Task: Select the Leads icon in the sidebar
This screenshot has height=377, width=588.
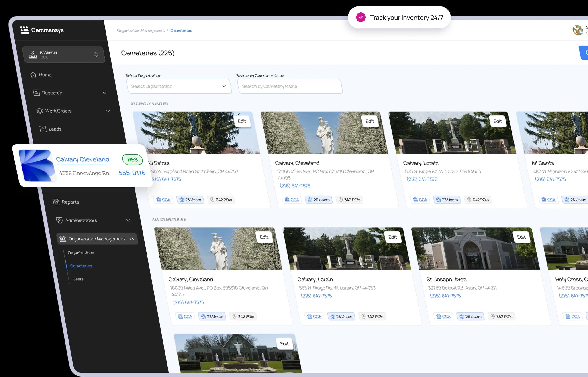Action: [43, 129]
